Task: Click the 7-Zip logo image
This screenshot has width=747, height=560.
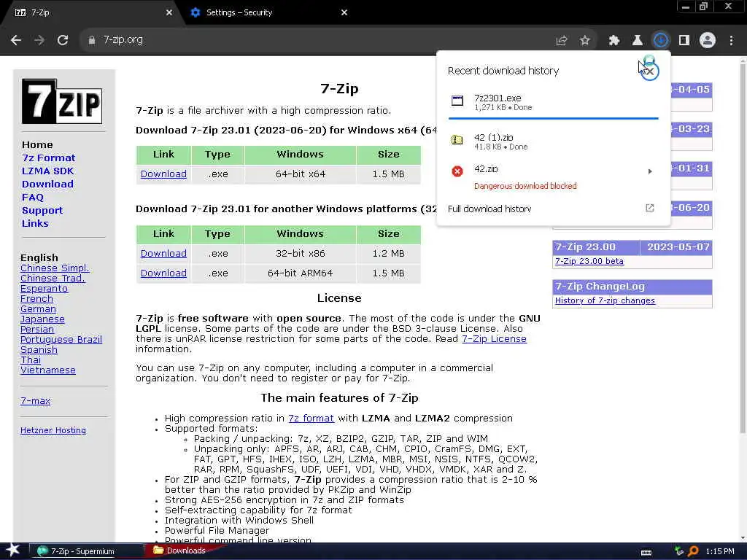Action: tap(62, 101)
